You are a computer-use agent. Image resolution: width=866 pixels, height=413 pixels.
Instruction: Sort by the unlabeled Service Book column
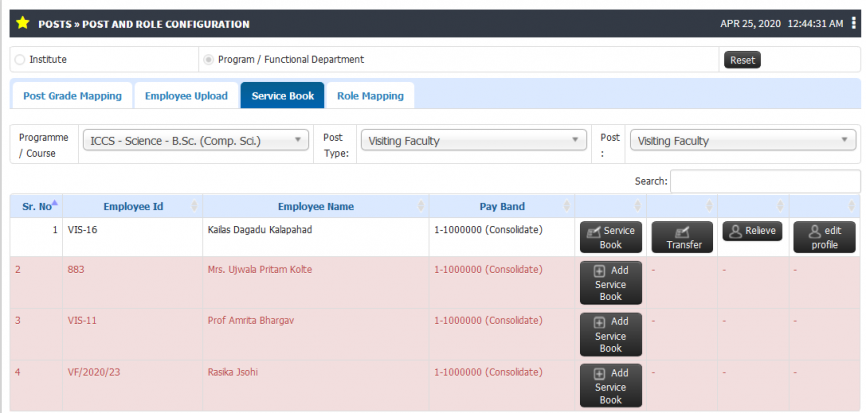click(x=610, y=206)
